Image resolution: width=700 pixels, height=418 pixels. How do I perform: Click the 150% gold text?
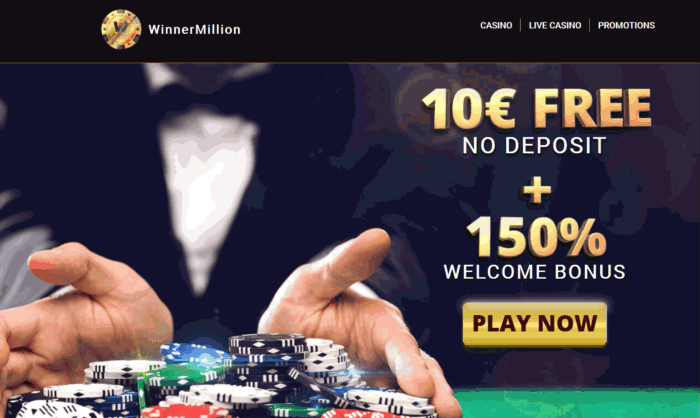(536, 238)
